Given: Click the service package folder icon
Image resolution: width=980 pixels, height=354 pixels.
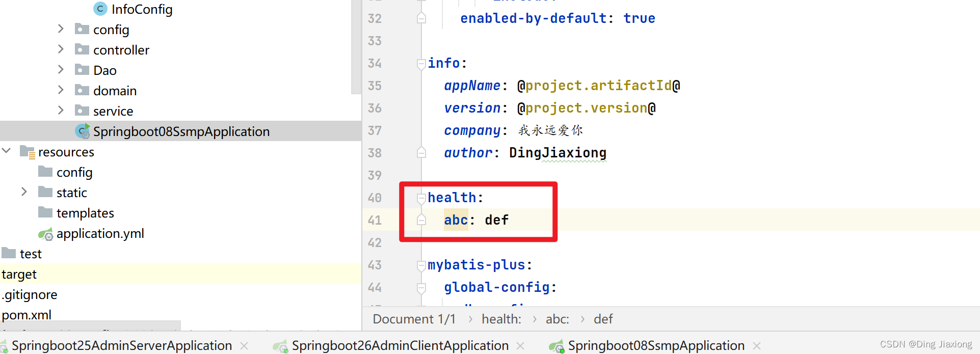Looking at the screenshot, I should [x=82, y=111].
